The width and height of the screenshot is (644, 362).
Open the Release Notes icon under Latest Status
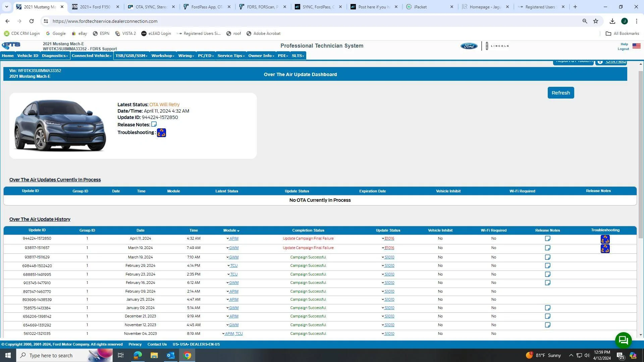tap(154, 124)
